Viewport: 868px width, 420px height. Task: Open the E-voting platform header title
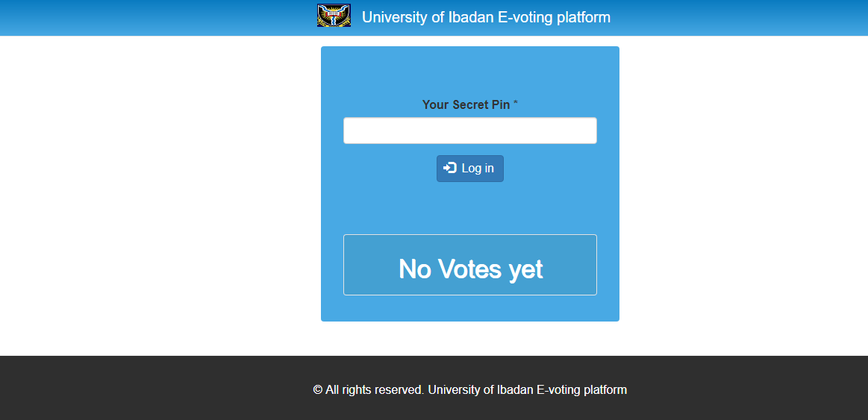[486, 17]
